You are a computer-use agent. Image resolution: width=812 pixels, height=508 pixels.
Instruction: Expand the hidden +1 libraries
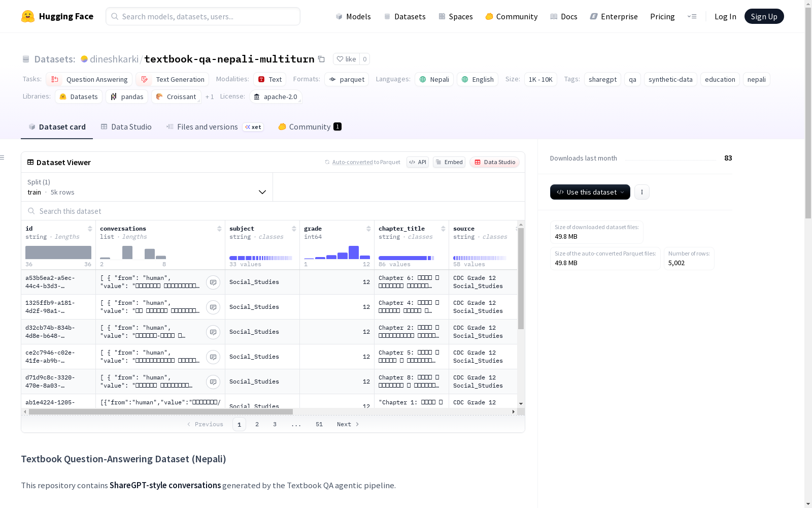pos(210,97)
